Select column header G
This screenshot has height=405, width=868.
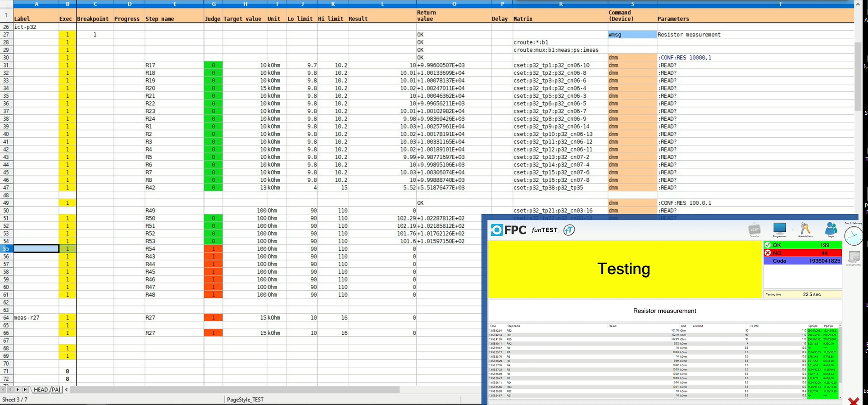click(214, 4)
